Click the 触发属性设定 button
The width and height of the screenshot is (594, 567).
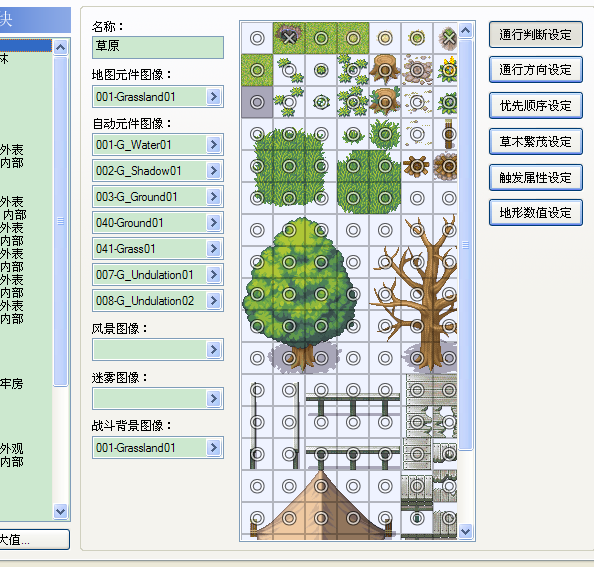pos(535,177)
